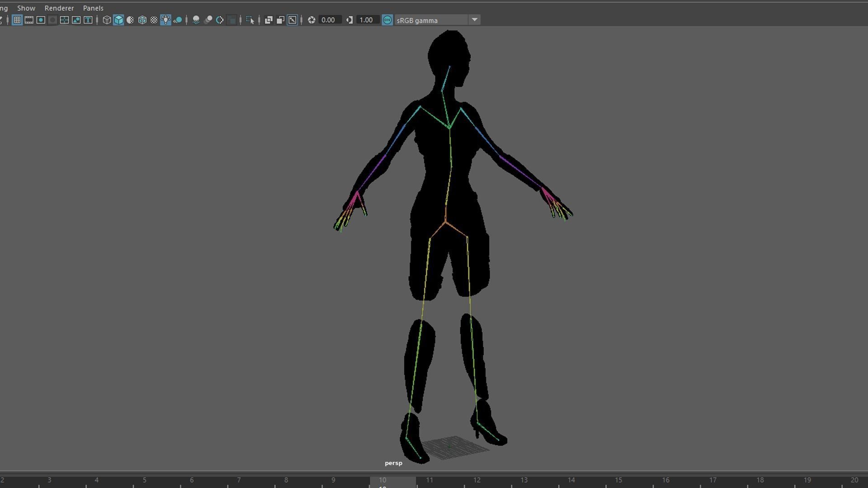Toggle use all lights bulb icon
This screenshot has height=488, width=868.
click(x=165, y=20)
